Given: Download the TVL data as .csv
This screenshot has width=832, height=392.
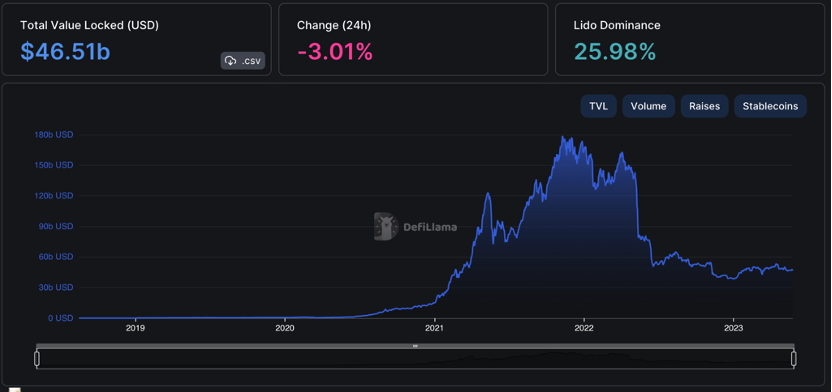Looking at the screenshot, I should tap(242, 60).
